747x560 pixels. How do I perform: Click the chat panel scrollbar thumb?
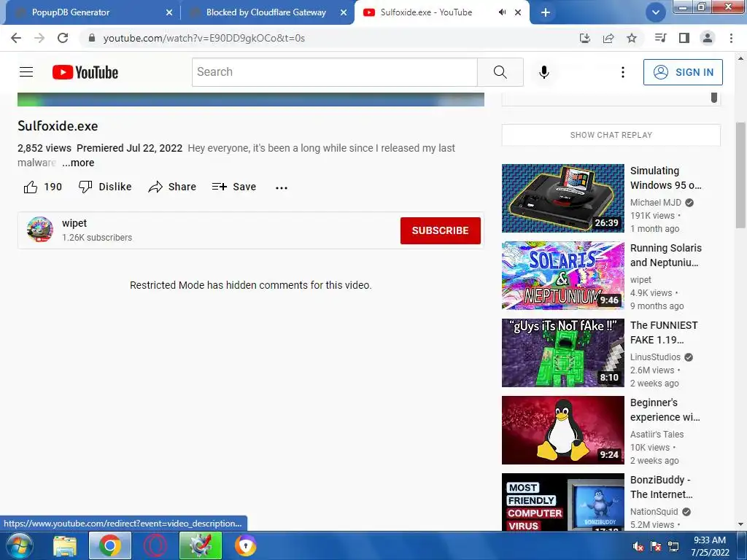713,97
